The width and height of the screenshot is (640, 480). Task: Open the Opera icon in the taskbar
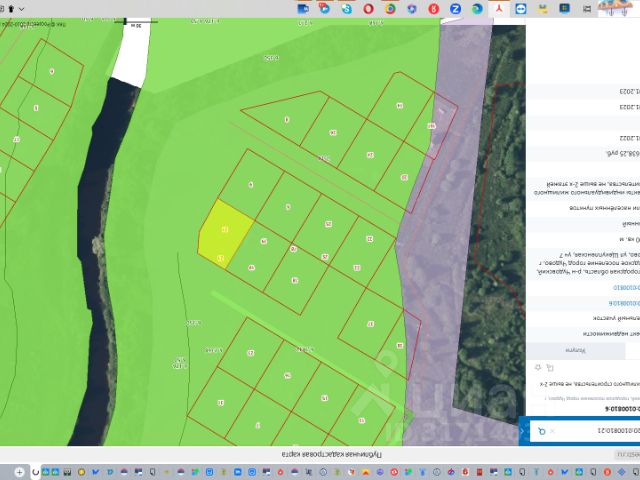tap(369, 9)
